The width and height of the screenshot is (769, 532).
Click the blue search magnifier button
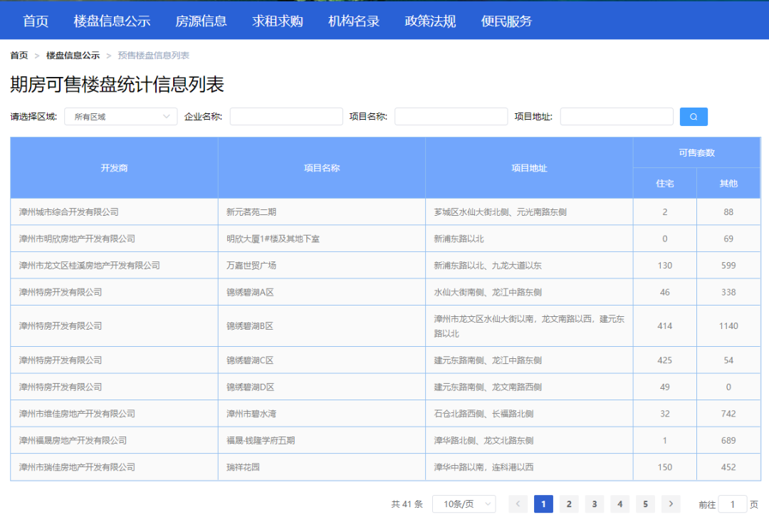pyautogui.click(x=693, y=117)
